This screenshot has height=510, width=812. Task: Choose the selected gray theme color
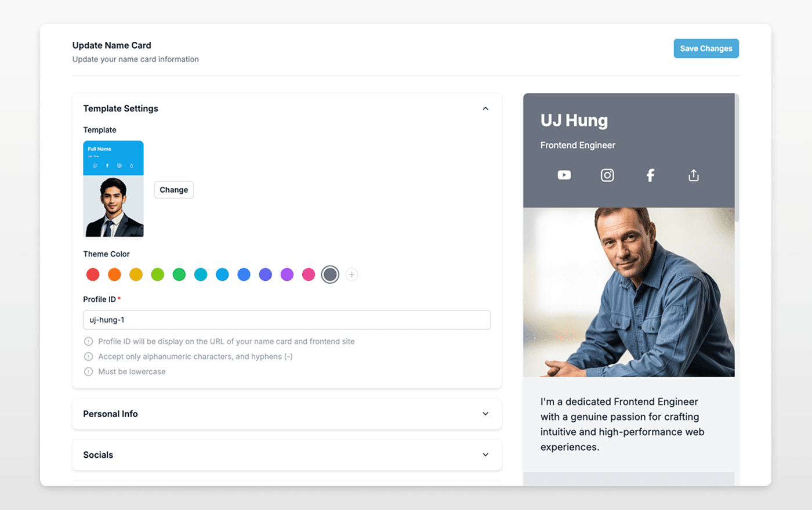click(330, 274)
